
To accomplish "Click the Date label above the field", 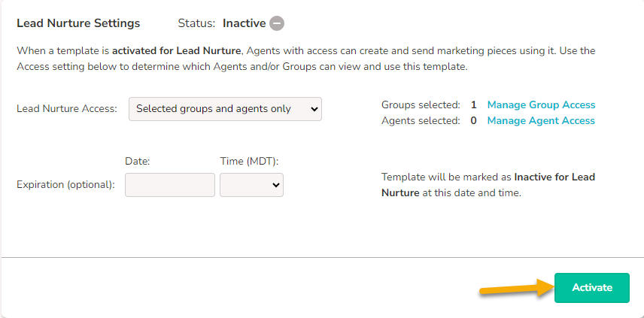I will pyautogui.click(x=138, y=162).
